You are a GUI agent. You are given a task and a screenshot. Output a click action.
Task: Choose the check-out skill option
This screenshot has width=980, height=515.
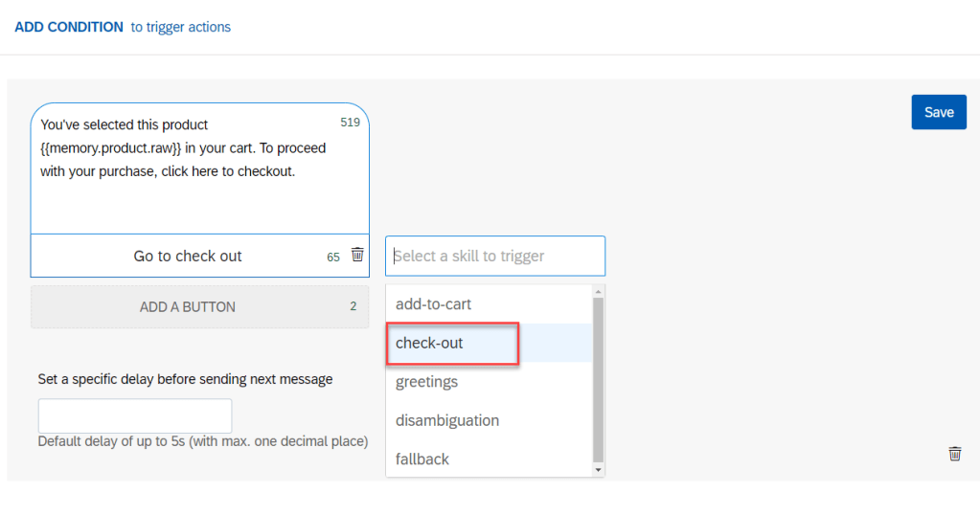[x=429, y=343]
